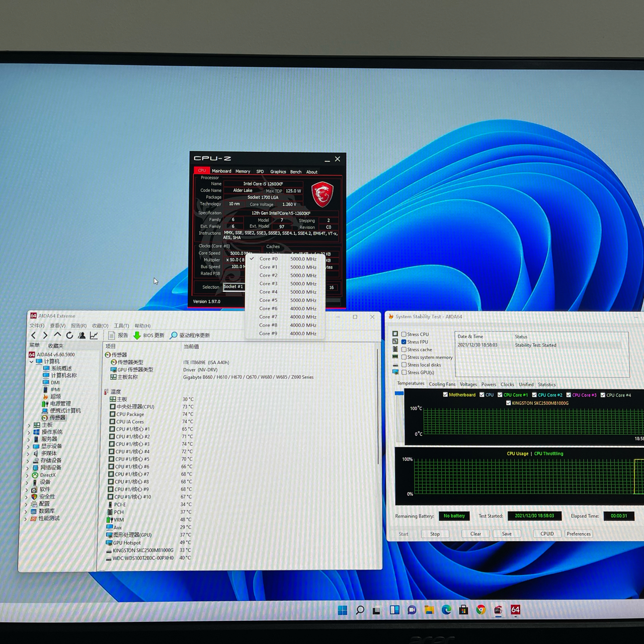Open the Memory tab in CPU-Z
644x644 pixels.
coord(243,172)
